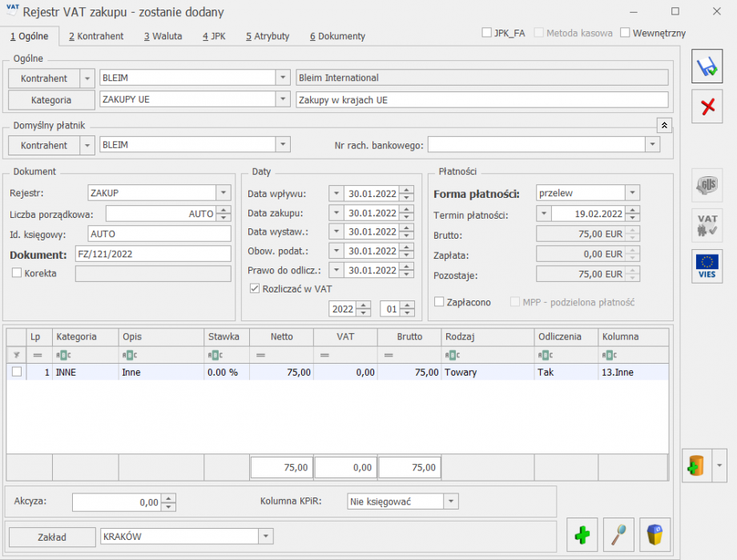Toggle the JPK_FA checkbox
The width and height of the screenshot is (737, 560).
pyautogui.click(x=486, y=33)
